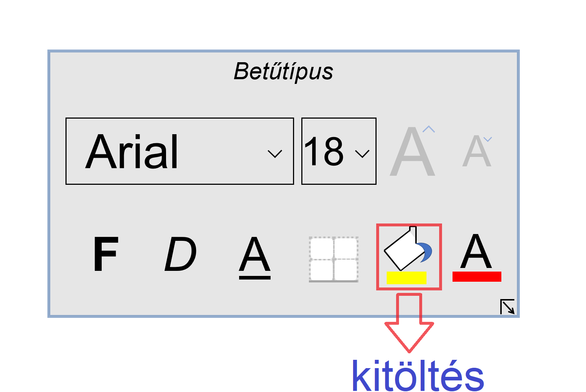The image size is (586, 392).
Task: Click the borders grid icon
Action: tap(334, 259)
